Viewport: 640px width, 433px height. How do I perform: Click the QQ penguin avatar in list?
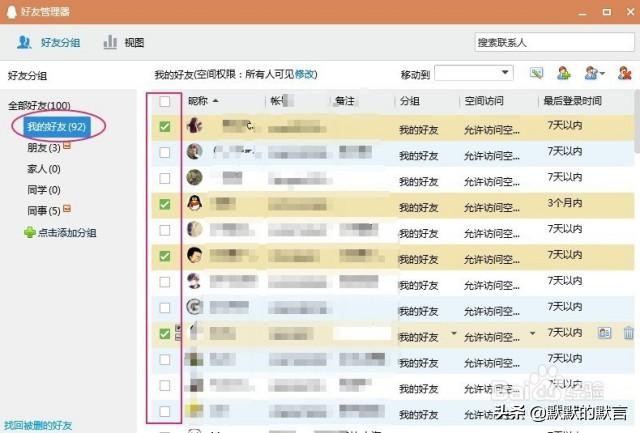tap(195, 204)
